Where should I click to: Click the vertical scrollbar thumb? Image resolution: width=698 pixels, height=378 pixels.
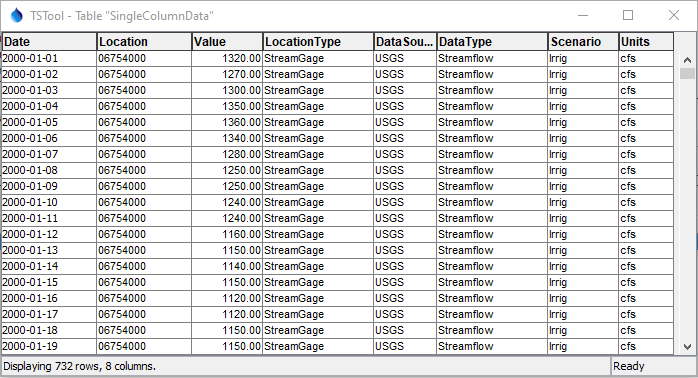click(687, 73)
